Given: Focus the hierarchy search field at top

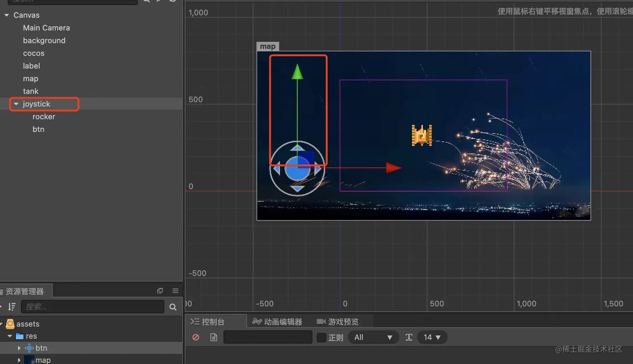Looking at the screenshot, I should click(72, 2).
